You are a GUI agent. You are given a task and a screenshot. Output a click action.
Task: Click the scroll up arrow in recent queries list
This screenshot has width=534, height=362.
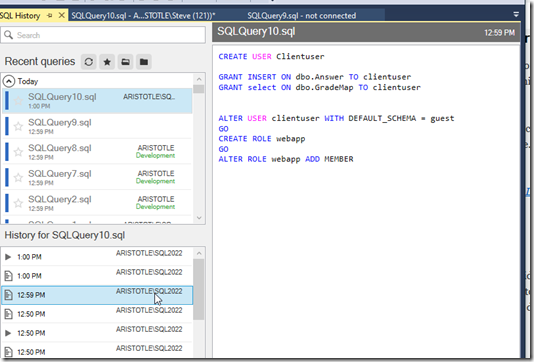coord(199,79)
